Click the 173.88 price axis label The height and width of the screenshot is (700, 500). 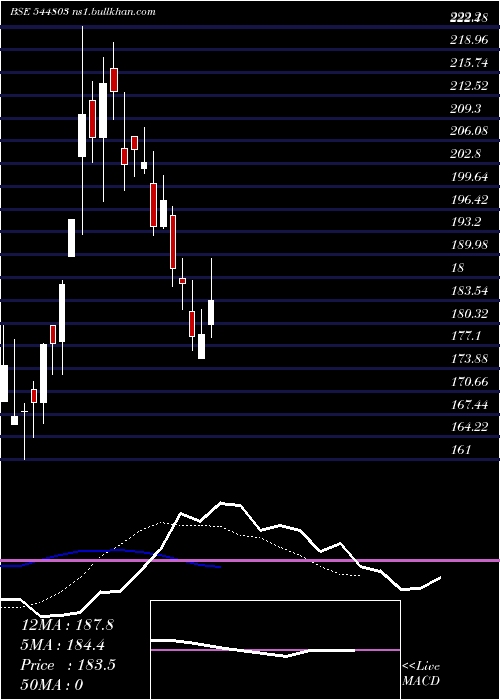click(x=469, y=358)
